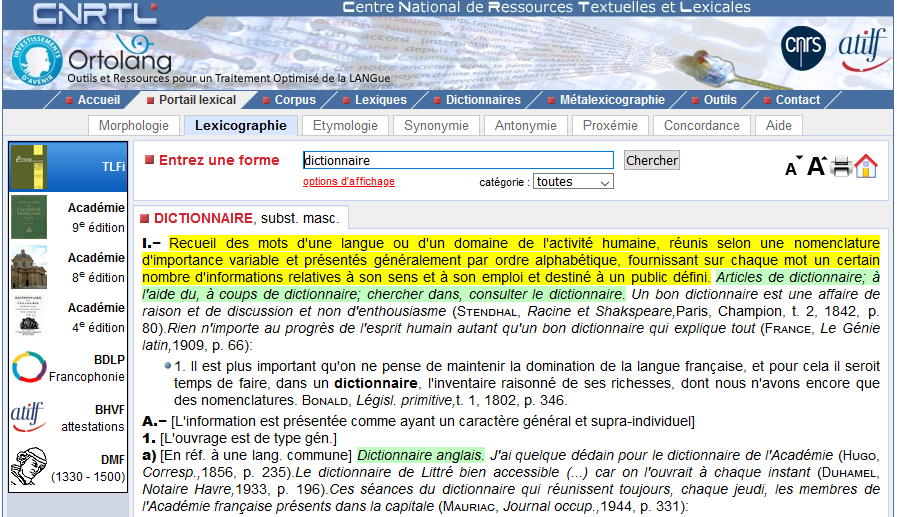Image resolution: width=897 pixels, height=517 pixels.
Task: Switch to the Lexicographie tab
Action: [x=241, y=125]
